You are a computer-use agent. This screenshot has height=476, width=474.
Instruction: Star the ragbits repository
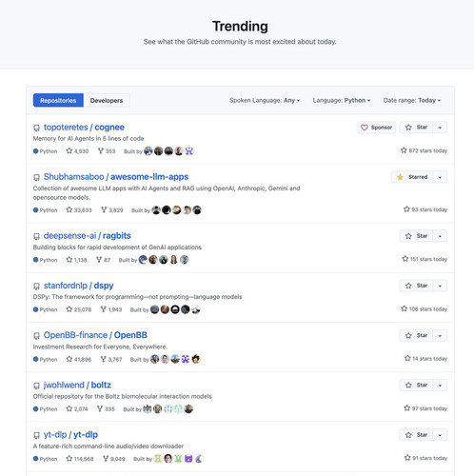click(416, 236)
